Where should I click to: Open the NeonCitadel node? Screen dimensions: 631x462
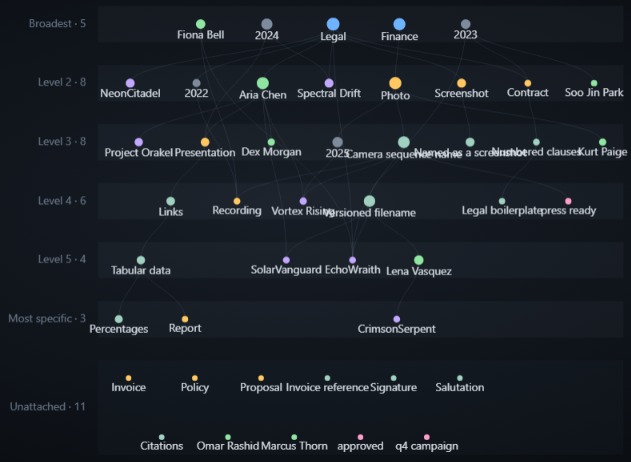click(130, 83)
